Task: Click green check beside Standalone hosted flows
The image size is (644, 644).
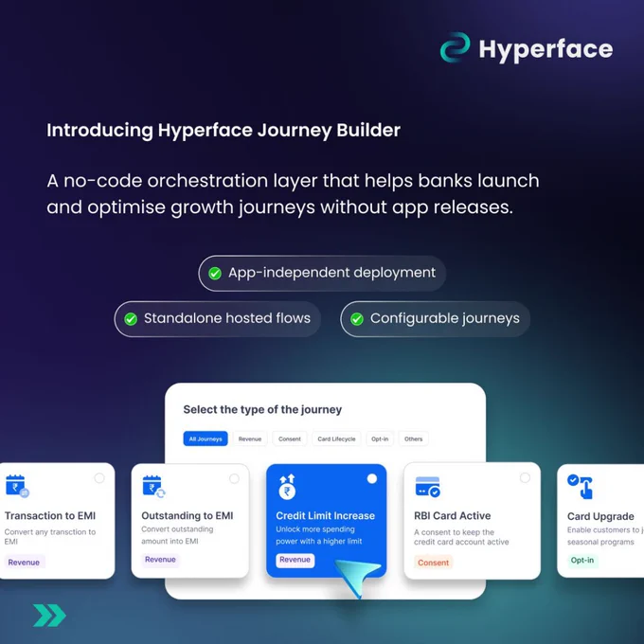Action: pos(131,319)
